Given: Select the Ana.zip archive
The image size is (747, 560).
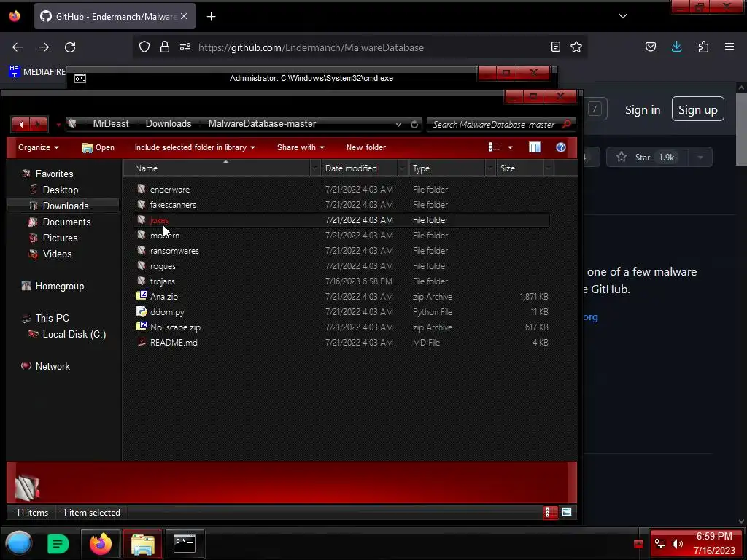Looking at the screenshot, I should pyautogui.click(x=164, y=297).
